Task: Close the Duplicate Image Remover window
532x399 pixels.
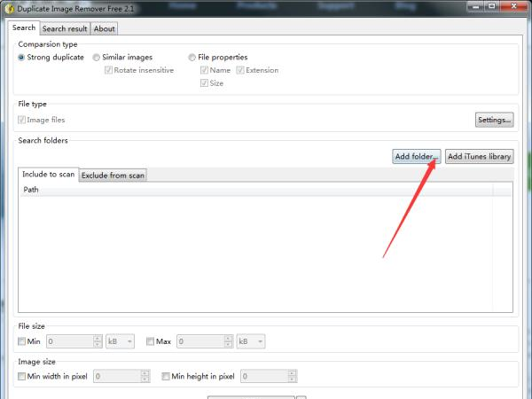Action: 513,6
